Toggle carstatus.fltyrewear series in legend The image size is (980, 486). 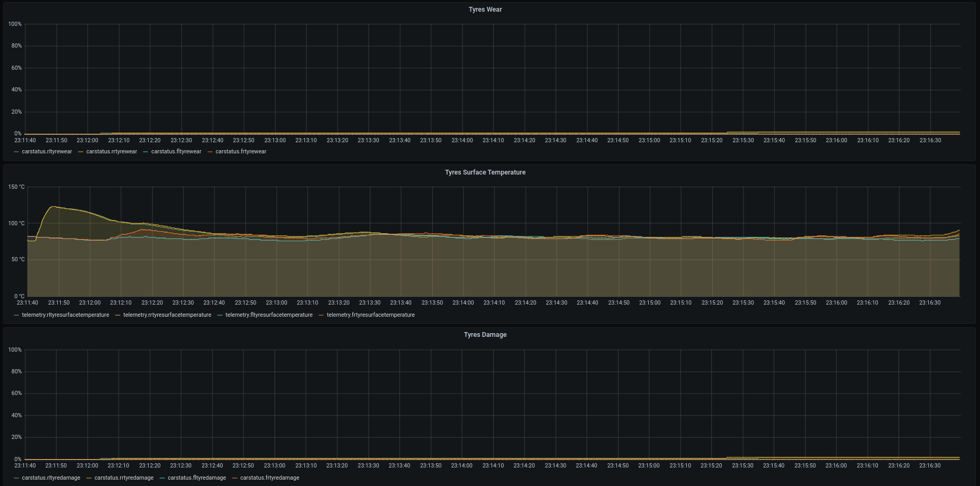(176, 152)
